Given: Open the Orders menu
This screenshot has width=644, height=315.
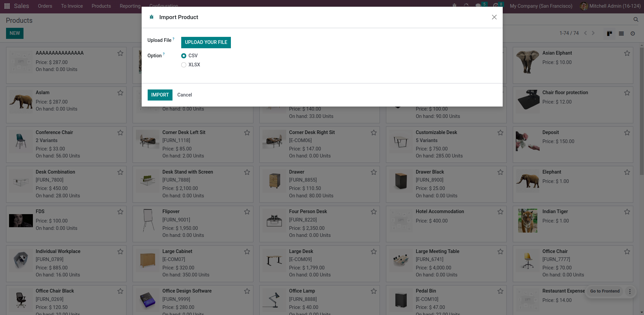Looking at the screenshot, I should (x=45, y=6).
